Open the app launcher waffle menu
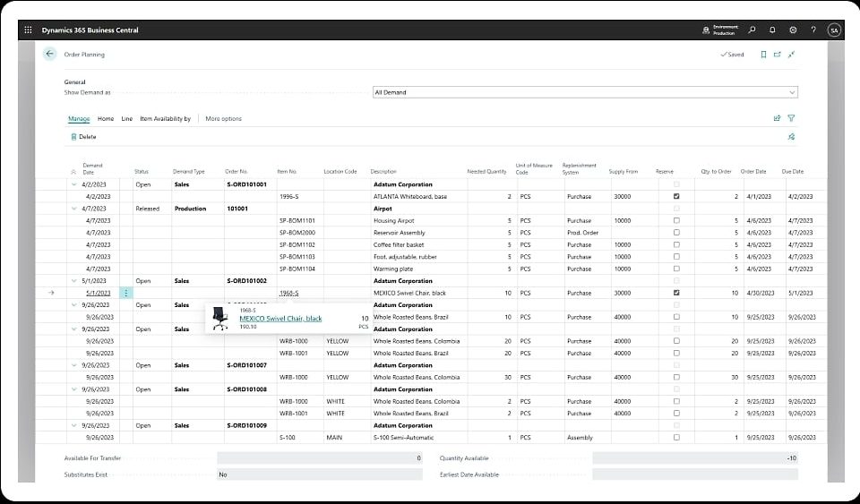The height and width of the screenshot is (504, 860). pyautogui.click(x=28, y=30)
